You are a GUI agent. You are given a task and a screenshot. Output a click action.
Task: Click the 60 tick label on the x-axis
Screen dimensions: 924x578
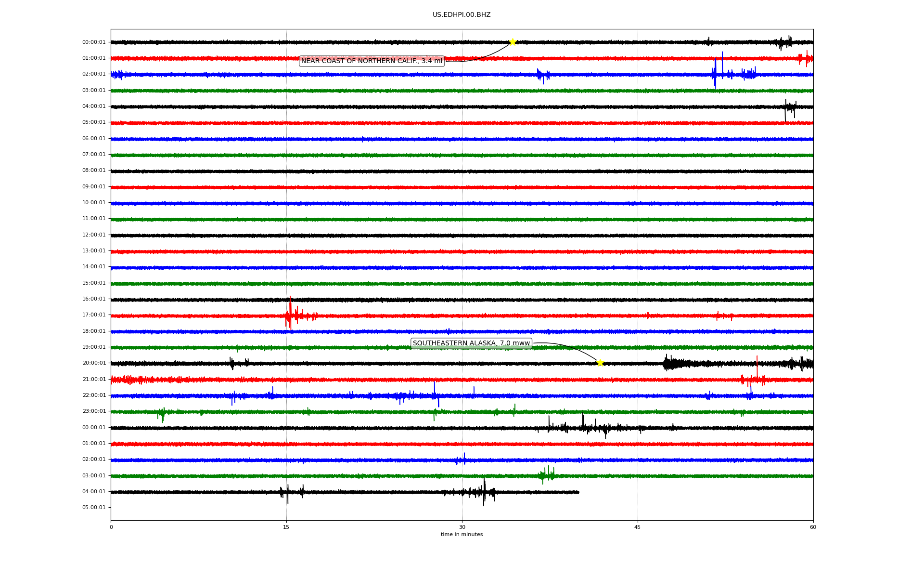pyautogui.click(x=813, y=527)
